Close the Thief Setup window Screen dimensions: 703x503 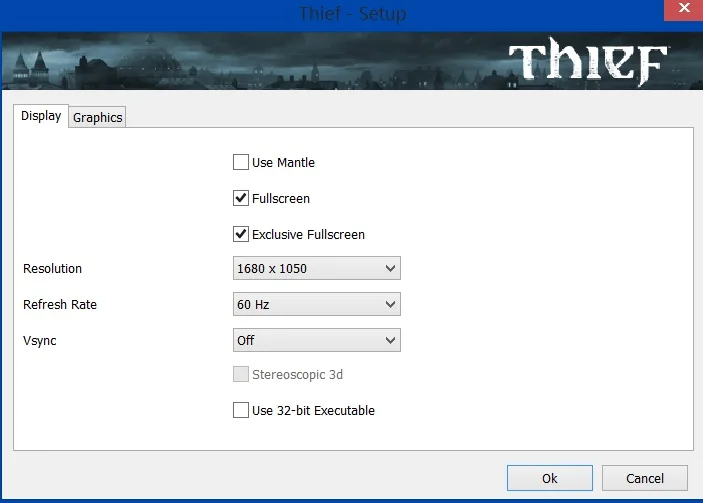683,9
